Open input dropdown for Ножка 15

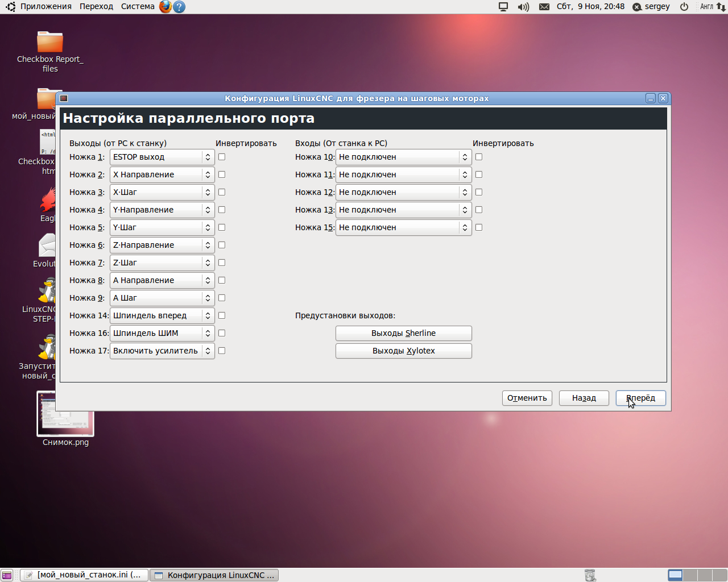[404, 227]
